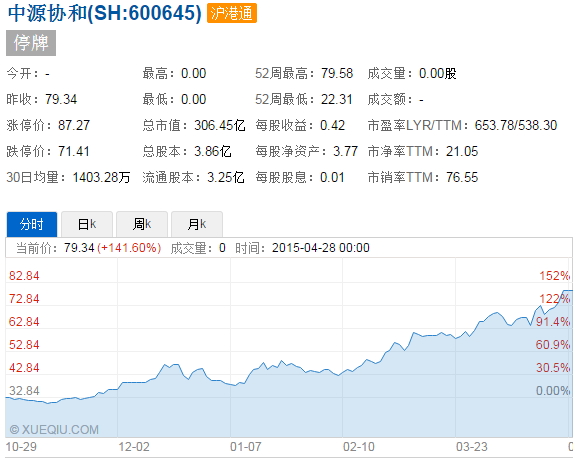The image size is (576, 458).
Task: Click the 停牌 status label
Action: point(31,43)
